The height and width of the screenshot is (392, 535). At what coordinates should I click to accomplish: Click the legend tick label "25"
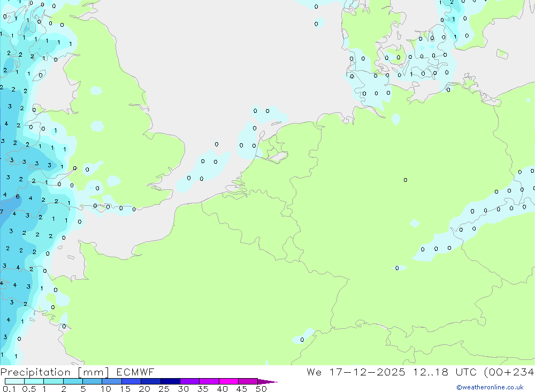164,389
